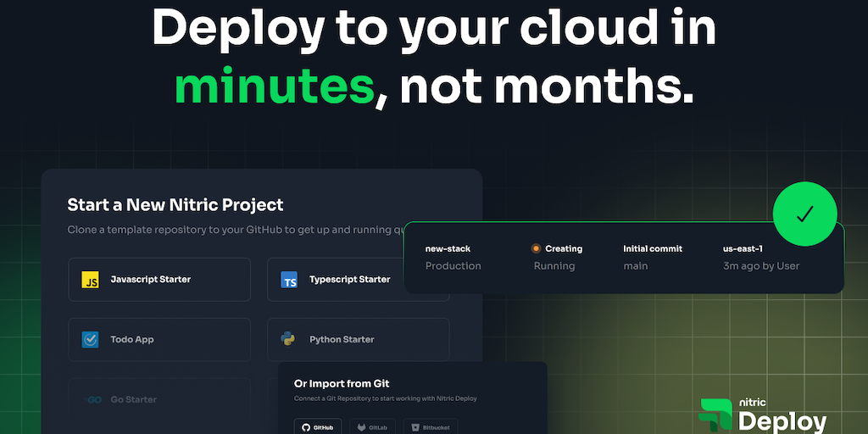Click the "main" branch label
868x434 pixels.
coord(636,266)
